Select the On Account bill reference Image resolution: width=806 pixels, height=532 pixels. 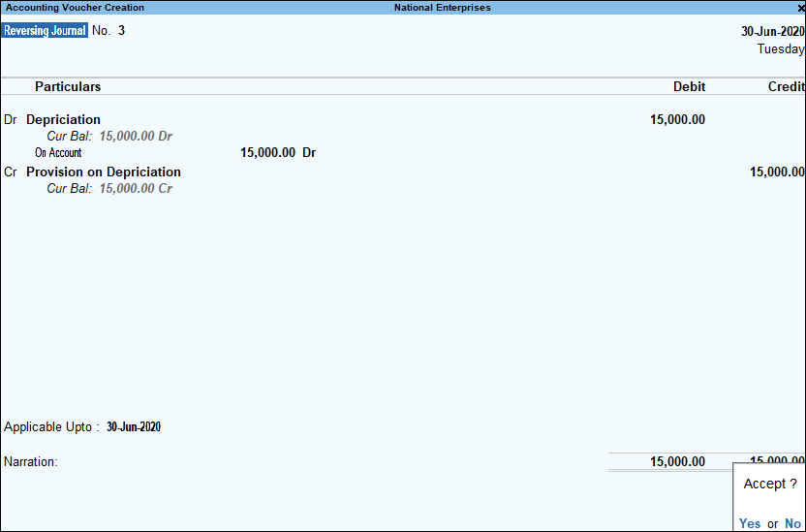coord(58,153)
